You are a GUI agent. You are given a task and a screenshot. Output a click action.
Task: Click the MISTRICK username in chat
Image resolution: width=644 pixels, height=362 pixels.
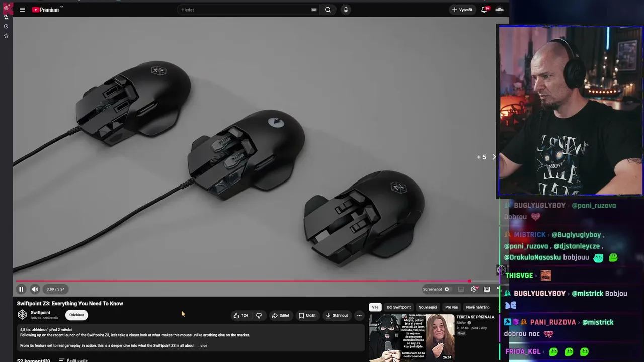click(529, 235)
